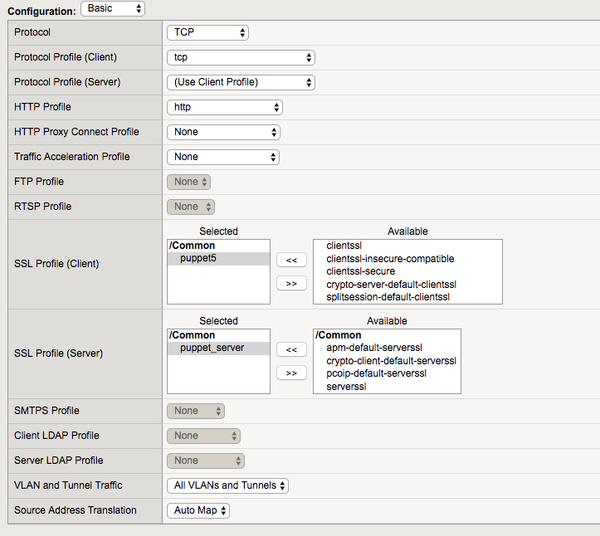Expand the HTTP Profile dropdown

(x=224, y=107)
